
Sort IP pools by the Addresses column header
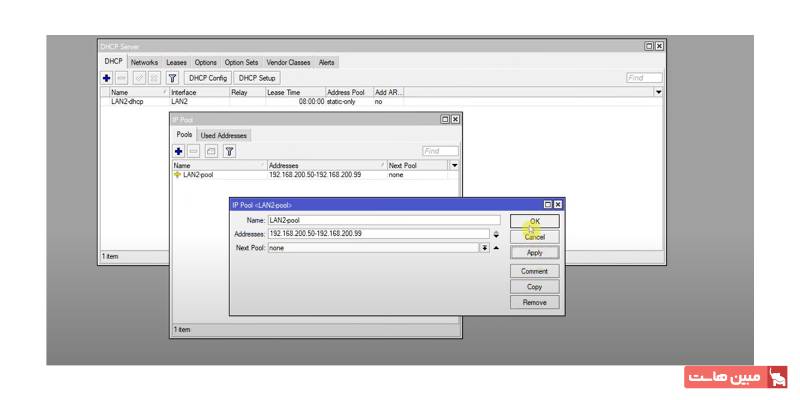click(327, 166)
